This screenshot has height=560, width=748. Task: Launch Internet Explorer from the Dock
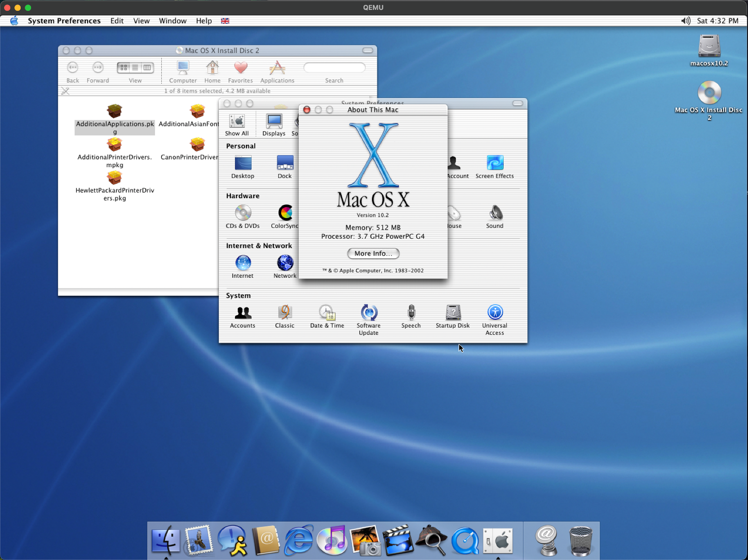299,540
